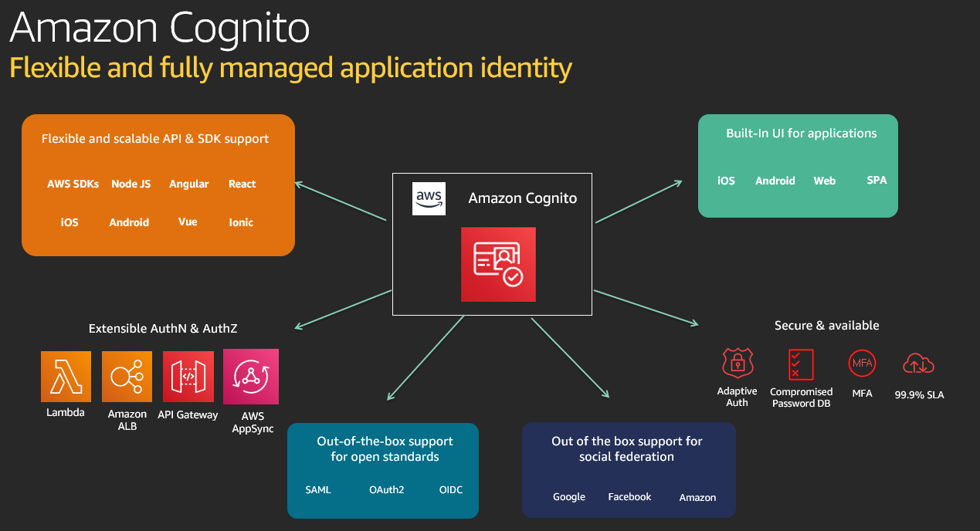The width and height of the screenshot is (980, 531).
Task: Select the 'SAML' label
Action: [318, 490]
